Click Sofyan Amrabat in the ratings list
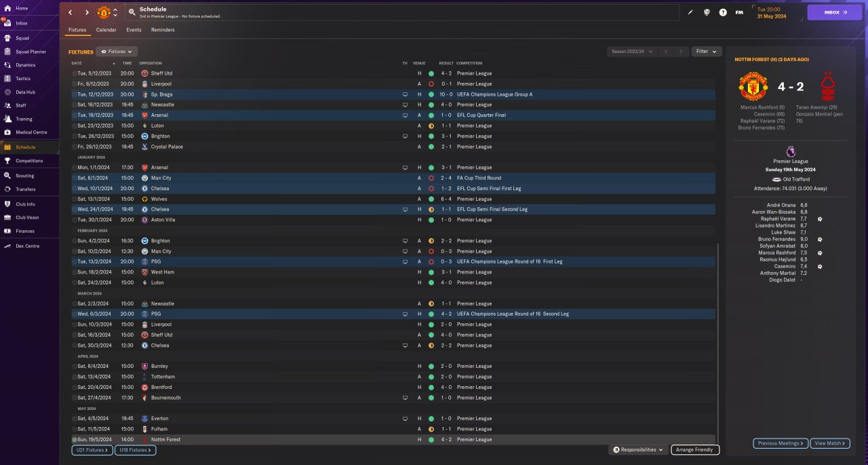The image size is (868, 465). tap(778, 246)
